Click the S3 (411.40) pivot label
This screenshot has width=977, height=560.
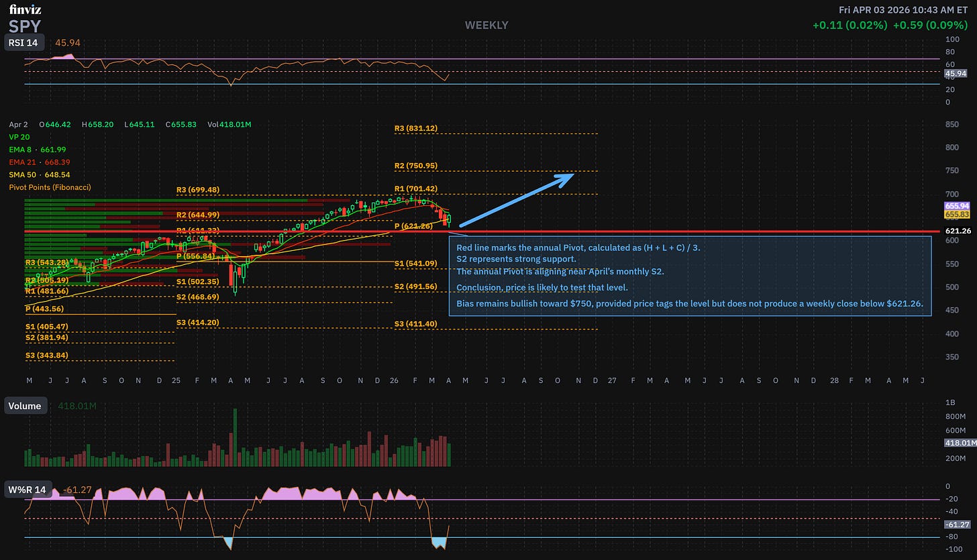click(416, 324)
